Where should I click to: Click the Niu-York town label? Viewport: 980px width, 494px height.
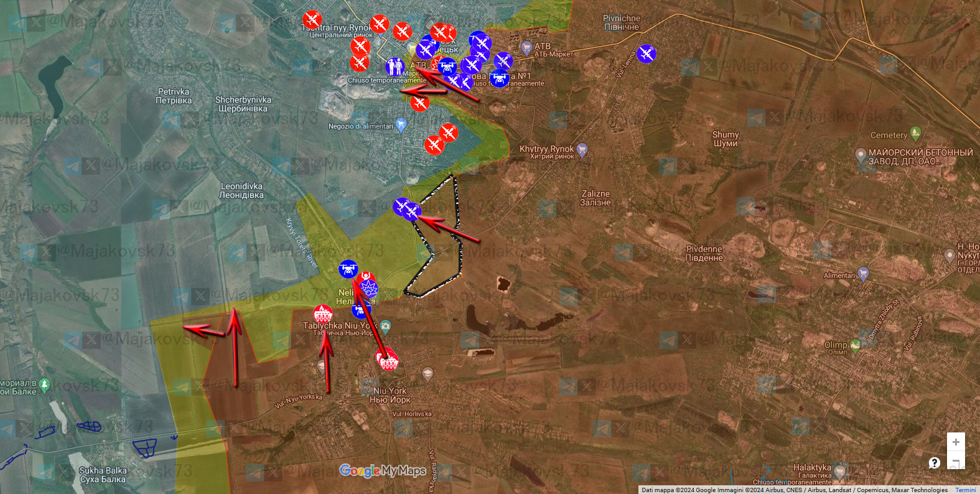pyautogui.click(x=390, y=396)
